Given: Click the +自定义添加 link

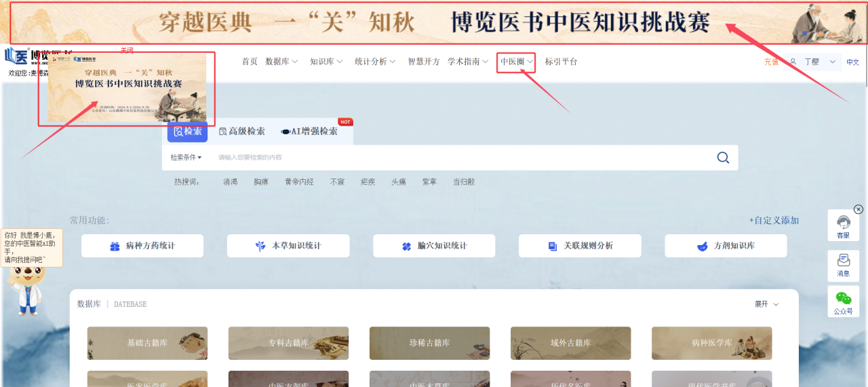Looking at the screenshot, I should 774,220.
